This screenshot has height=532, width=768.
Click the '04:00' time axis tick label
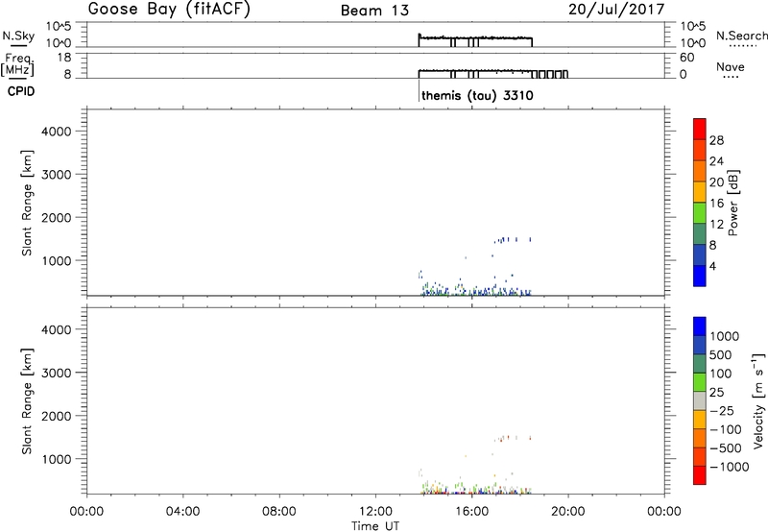[182, 512]
